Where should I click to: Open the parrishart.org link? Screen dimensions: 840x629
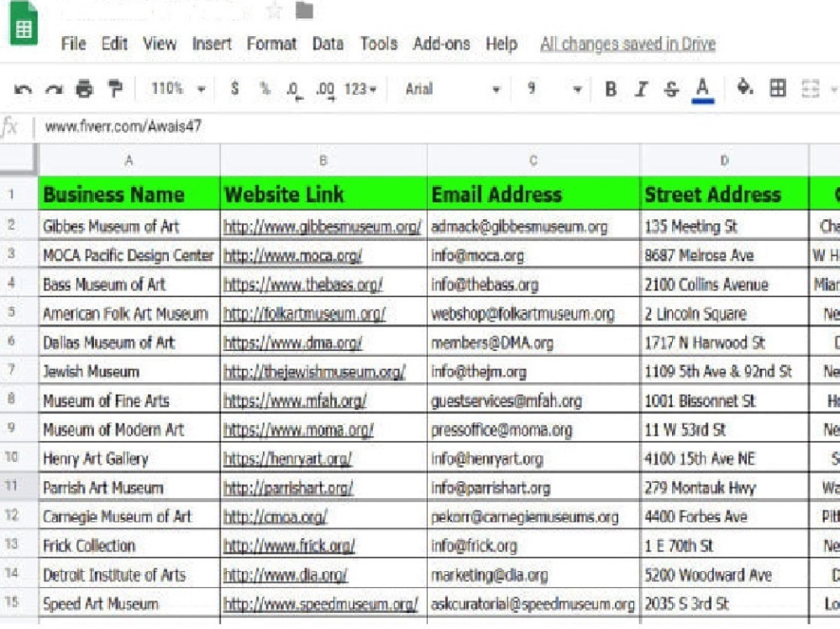(288, 488)
